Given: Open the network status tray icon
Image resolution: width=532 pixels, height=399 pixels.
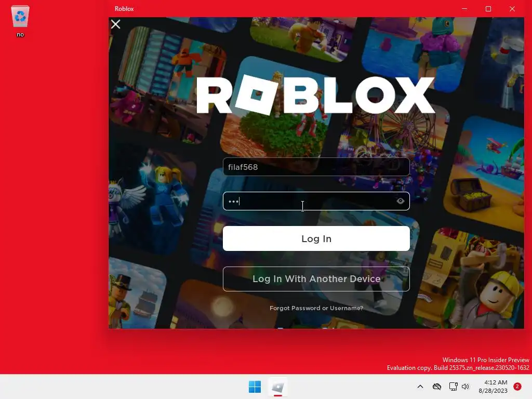Looking at the screenshot, I should coord(453,387).
